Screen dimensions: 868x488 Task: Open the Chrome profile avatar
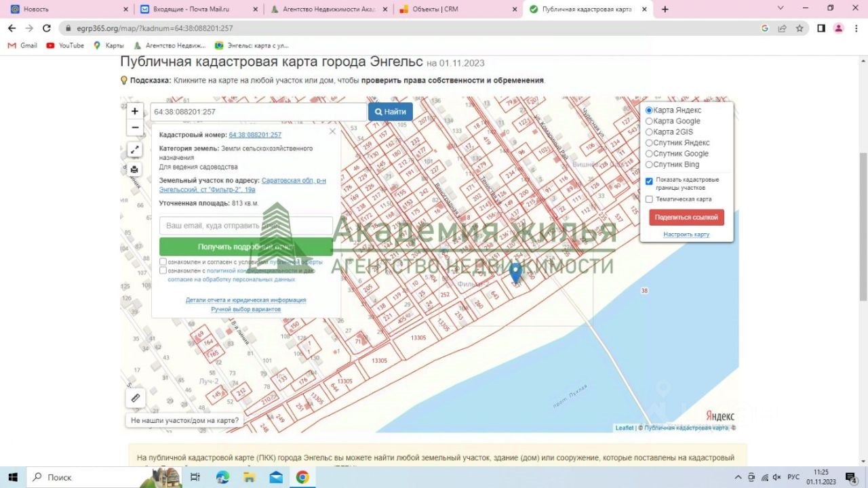tap(839, 28)
